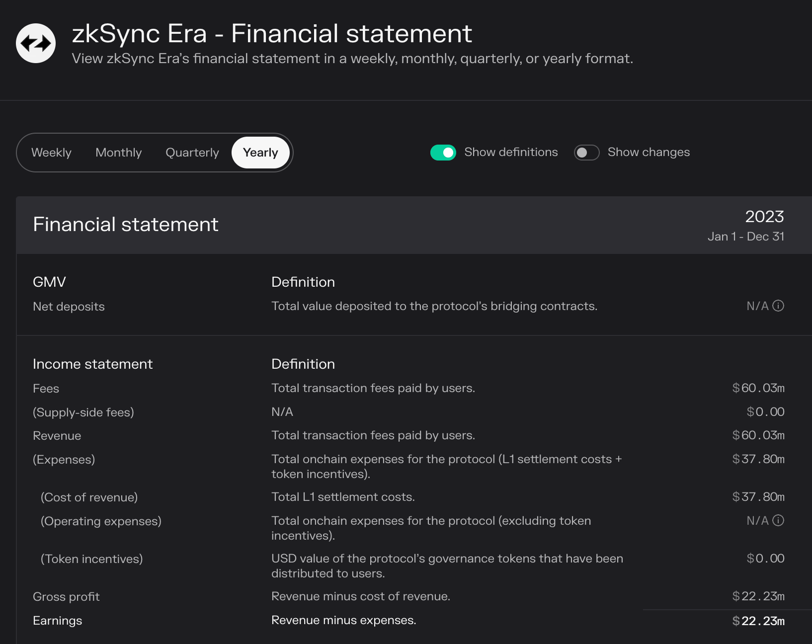The image size is (812, 644).
Task: Click the Jan 1 - Dec 31 date range
Action: (746, 237)
